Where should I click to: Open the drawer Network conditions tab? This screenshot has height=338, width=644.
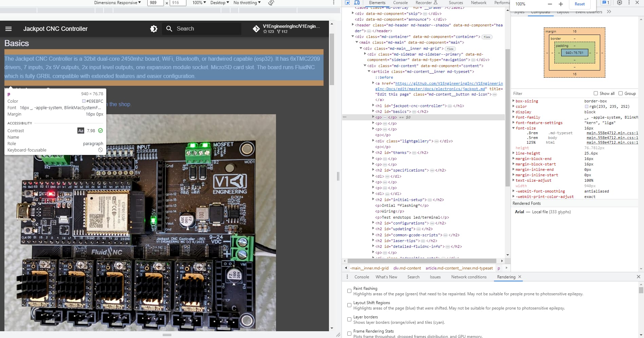coord(469,277)
